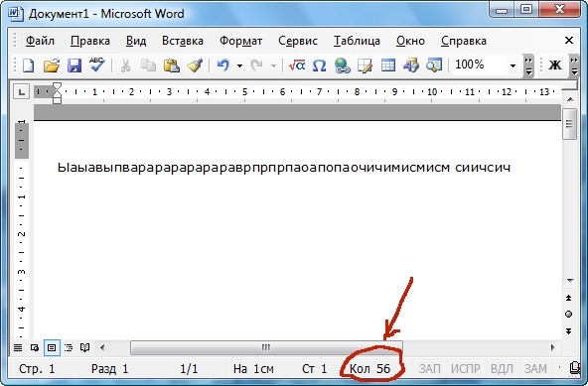Undo last action with blue arrow
588x386 pixels.
[x=223, y=65]
